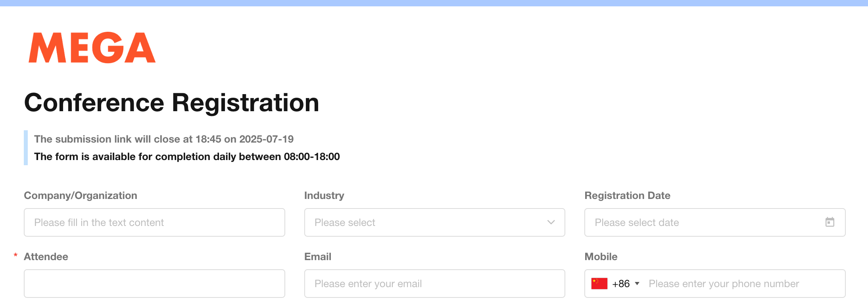Click the submission link closing notice
This screenshot has width=868, height=305.
tap(163, 139)
